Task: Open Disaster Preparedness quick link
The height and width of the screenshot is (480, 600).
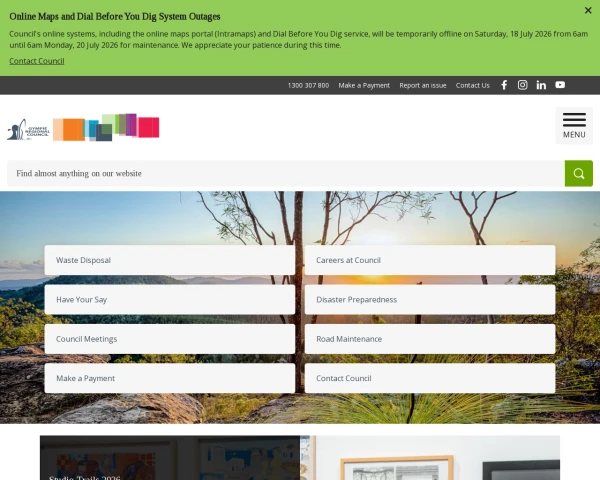Action: 430,299
